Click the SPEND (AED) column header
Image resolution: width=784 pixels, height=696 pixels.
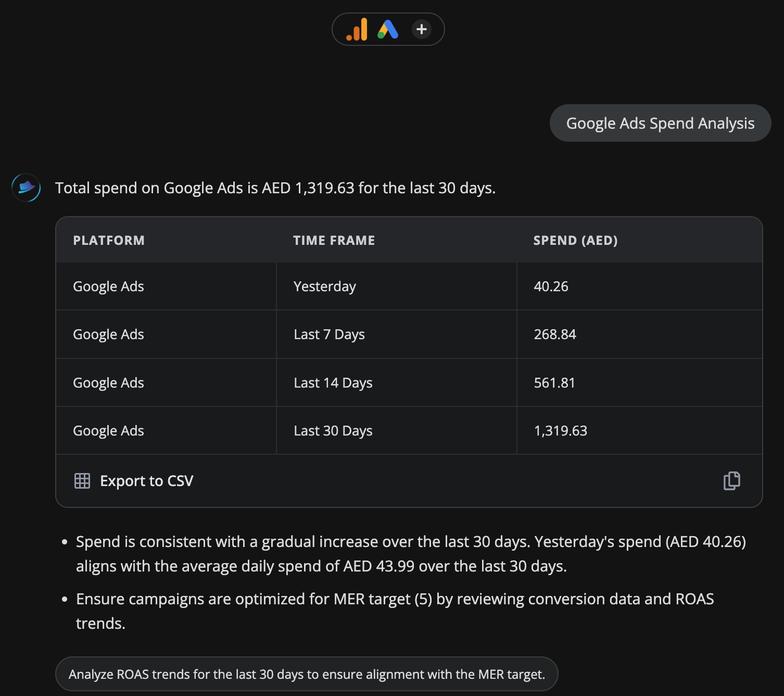(x=575, y=240)
